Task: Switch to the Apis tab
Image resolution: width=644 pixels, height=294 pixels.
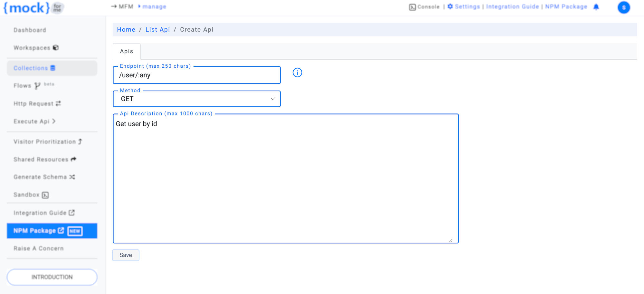Action: point(127,51)
